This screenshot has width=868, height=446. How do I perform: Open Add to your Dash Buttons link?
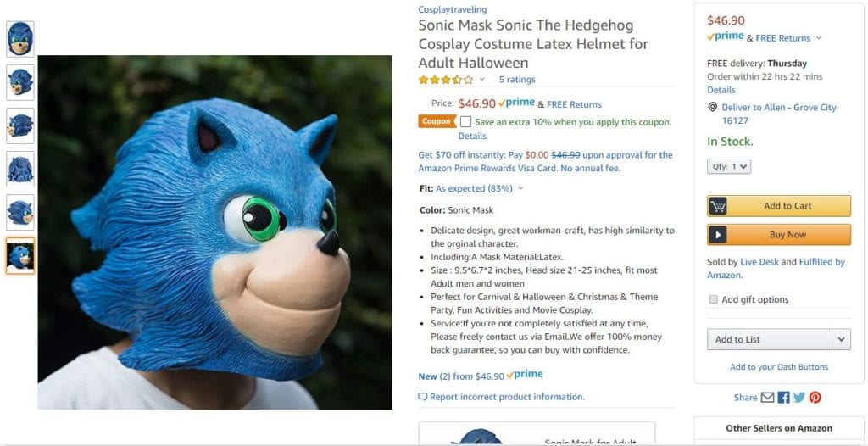point(779,367)
